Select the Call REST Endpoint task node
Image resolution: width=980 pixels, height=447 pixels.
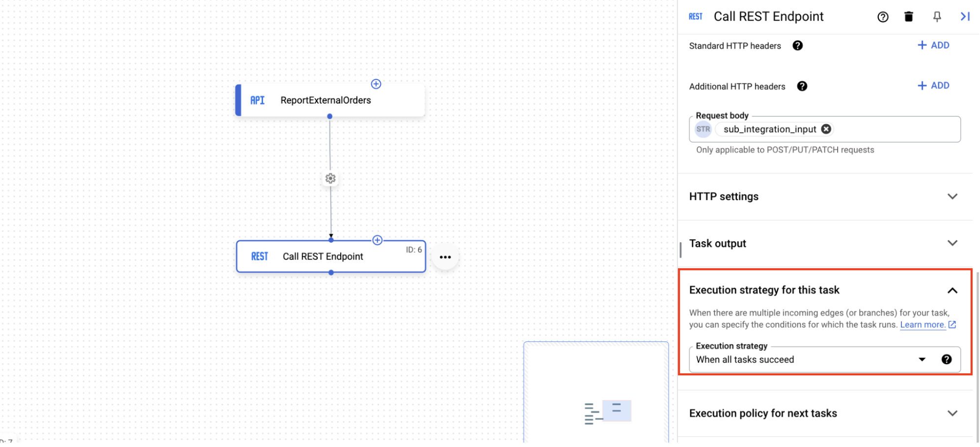[x=323, y=256]
